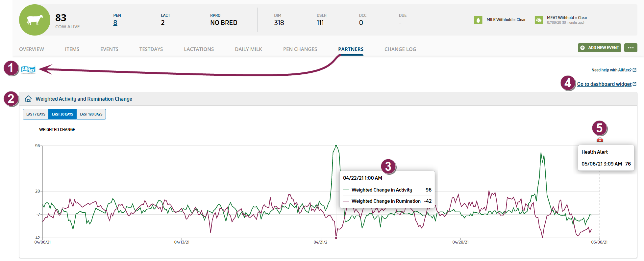644x261 pixels.
Task: Follow the pen number 8 link
Action: (115, 23)
